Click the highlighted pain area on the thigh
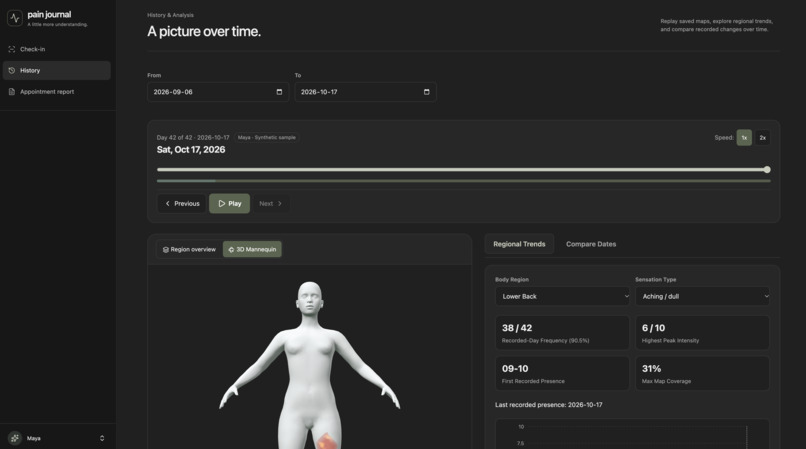The width and height of the screenshot is (806, 449). pos(326,441)
